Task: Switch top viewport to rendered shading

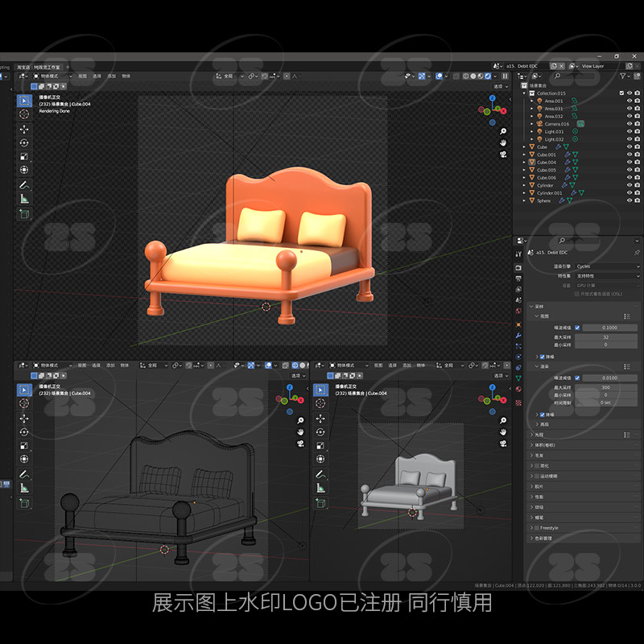Action: click(x=488, y=76)
